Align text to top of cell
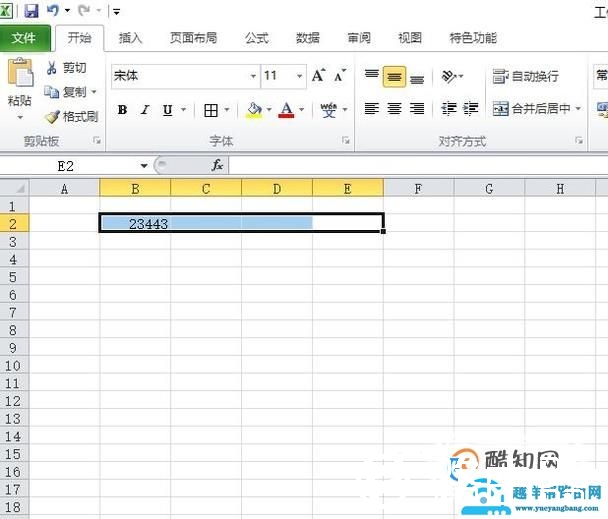 click(371, 75)
